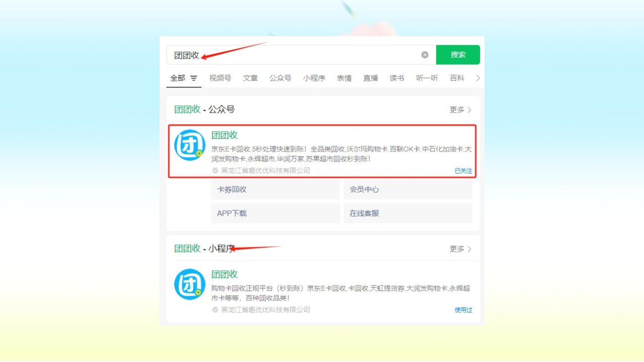Go to the 直播 tab
644x362 pixels.
(x=371, y=78)
